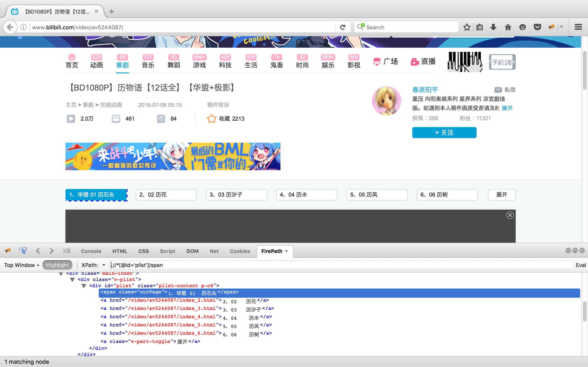
Task: Collapse the Firebug panel with the chevron icon
Action: [x=568, y=250]
